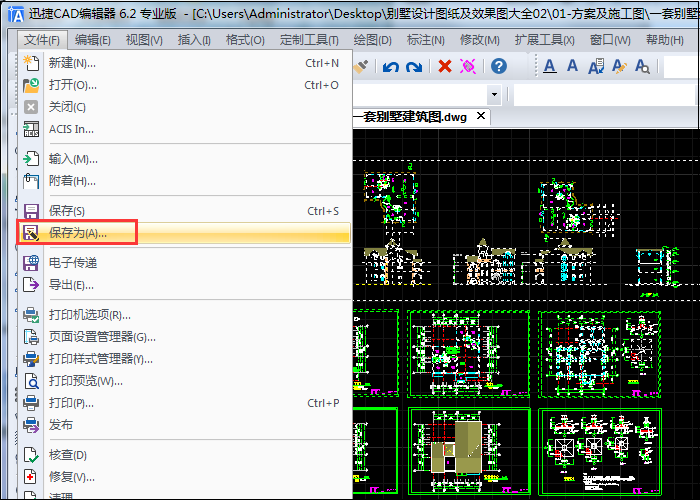This screenshot has width=700, height=500.
Task: Click the green arrow import icon beside 输入
Action: pyautogui.click(x=31, y=159)
